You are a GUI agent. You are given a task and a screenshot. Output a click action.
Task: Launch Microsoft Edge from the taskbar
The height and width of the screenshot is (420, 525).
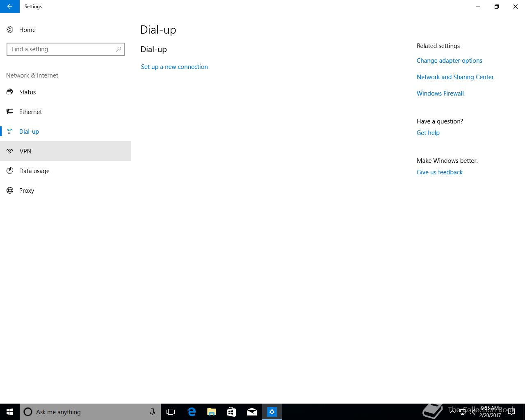[x=191, y=412]
